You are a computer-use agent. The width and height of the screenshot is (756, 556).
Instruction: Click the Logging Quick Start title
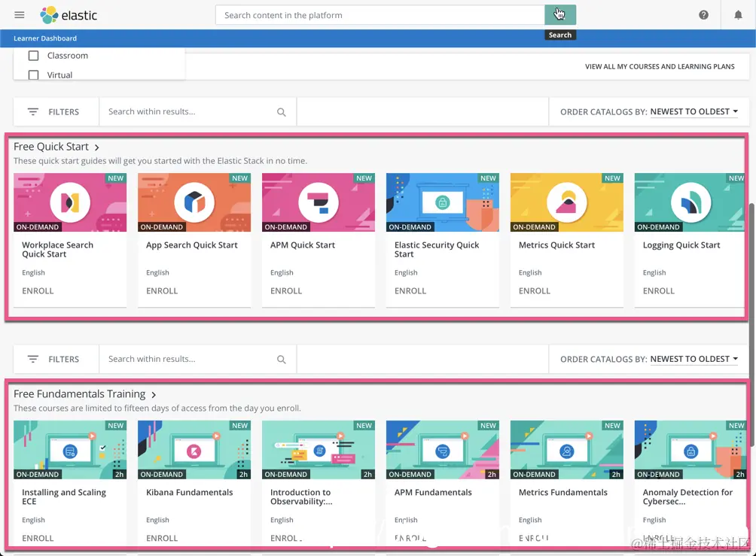tap(681, 245)
